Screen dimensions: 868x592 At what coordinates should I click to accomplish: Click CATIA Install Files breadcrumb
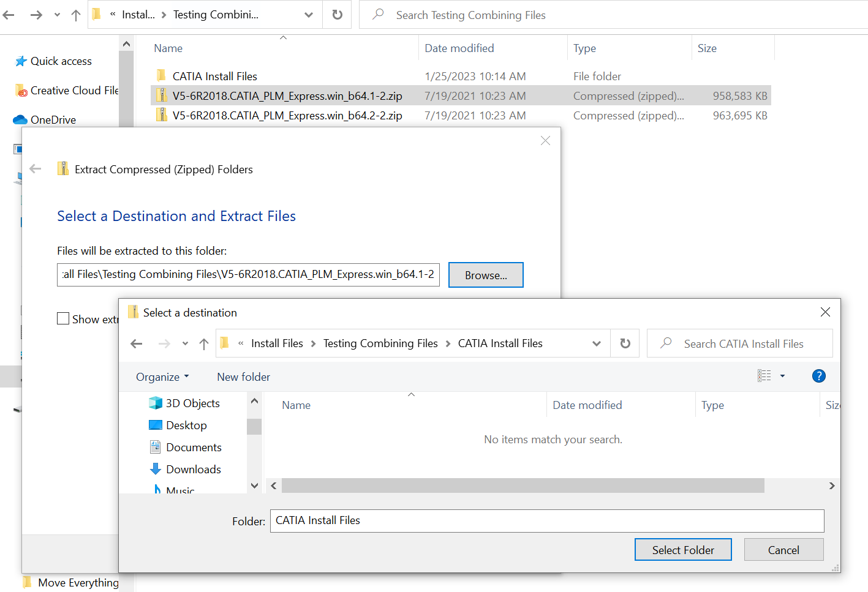pos(500,343)
